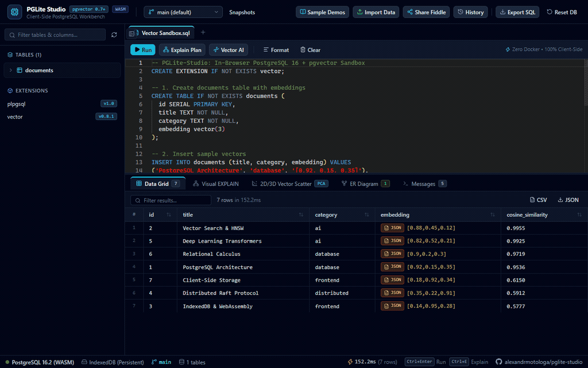Viewport: 588px width, 368px height.
Task: Open the 2D/3D Vector Scatter tab
Action: (290, 183)
